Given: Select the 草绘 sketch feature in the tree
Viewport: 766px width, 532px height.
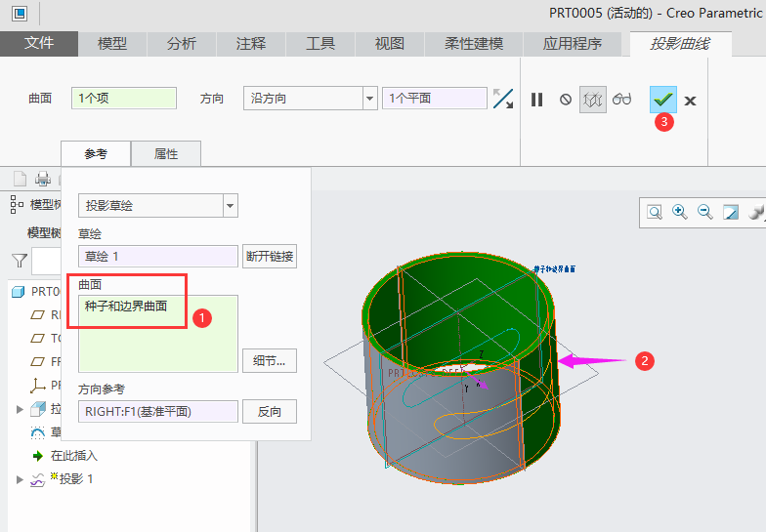Looking at the screenshot, I should pyautogui.click(x=46, y=432).
